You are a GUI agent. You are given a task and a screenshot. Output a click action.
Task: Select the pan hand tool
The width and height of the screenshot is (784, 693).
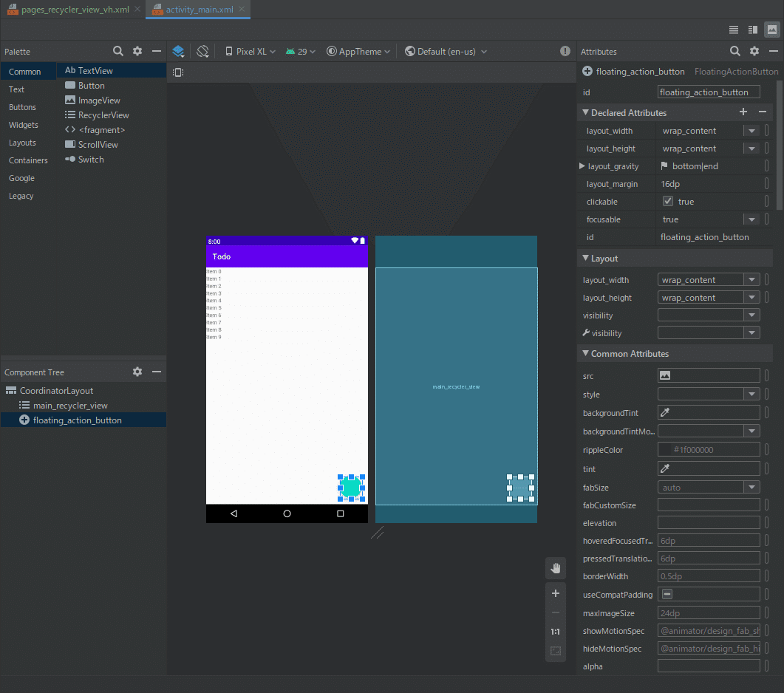[556, 568]
